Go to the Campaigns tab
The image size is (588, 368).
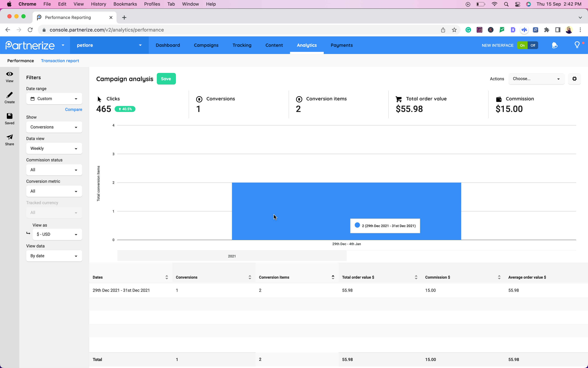tap(206, 45)
